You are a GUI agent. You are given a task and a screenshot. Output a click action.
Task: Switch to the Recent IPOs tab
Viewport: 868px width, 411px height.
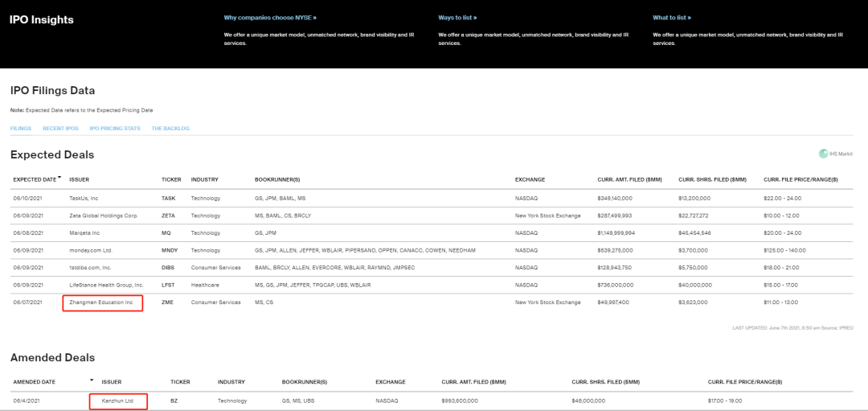point(60,129)
